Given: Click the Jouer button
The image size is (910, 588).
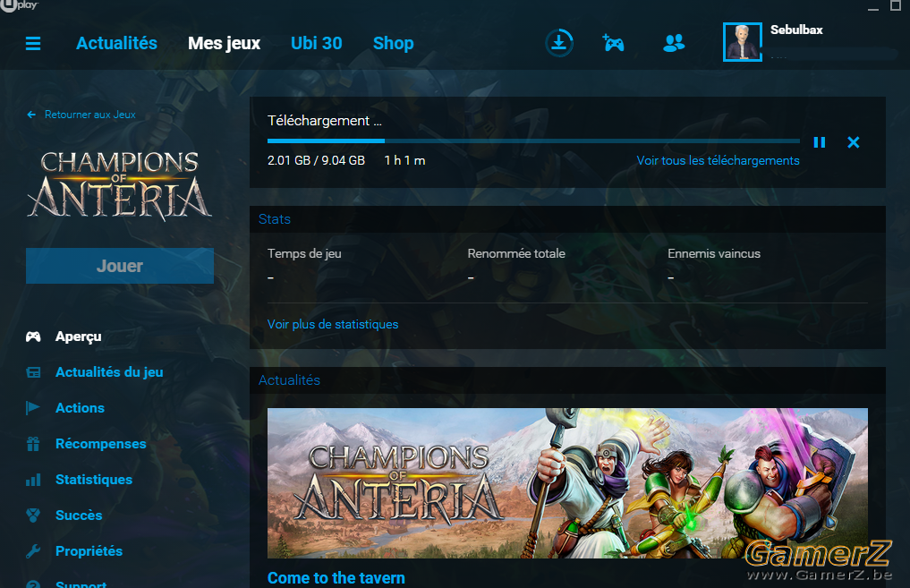Looking at the screenshot, I should [120, 266].
